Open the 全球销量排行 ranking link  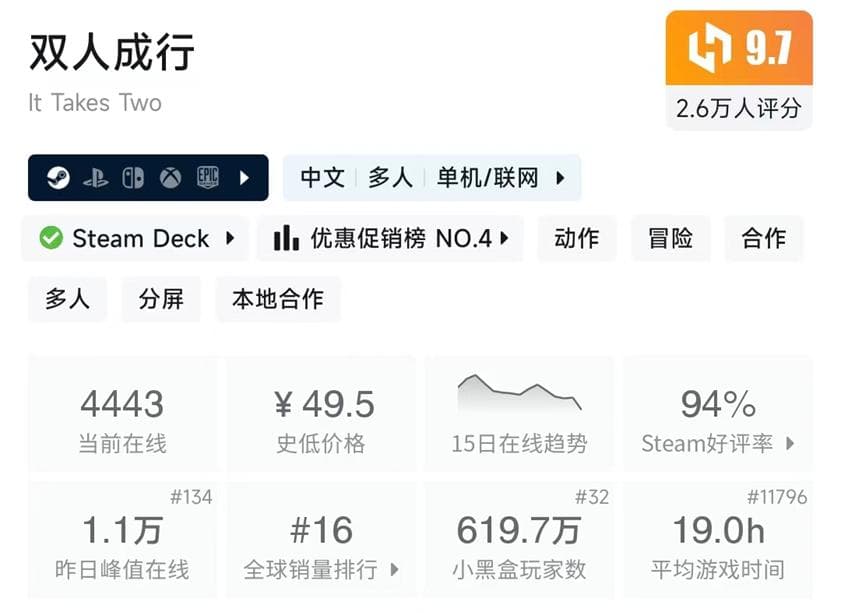pos(320,570)
